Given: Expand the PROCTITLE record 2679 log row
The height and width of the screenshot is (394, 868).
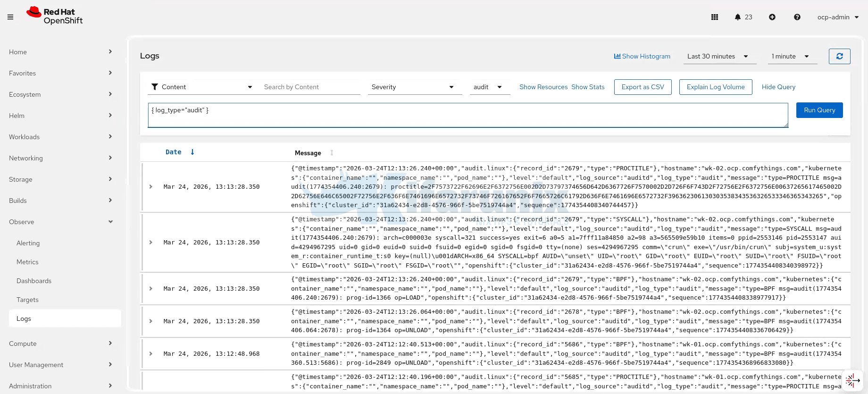Looking at the screenshot, I should [151, 187].
